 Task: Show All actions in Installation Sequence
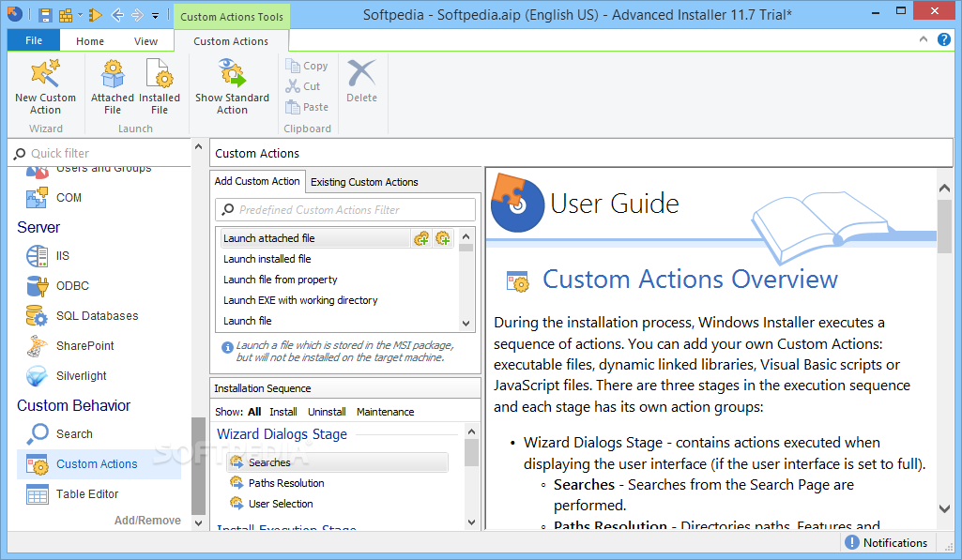[x=254, y=412]
